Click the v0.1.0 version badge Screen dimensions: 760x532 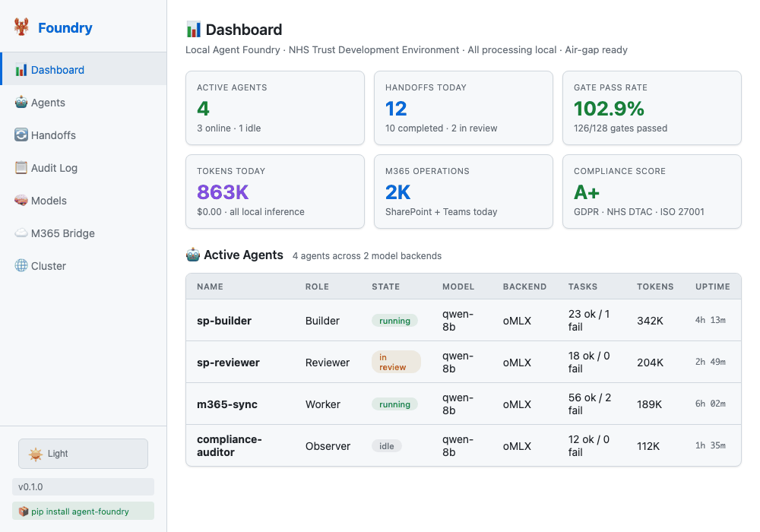(84, 486)
